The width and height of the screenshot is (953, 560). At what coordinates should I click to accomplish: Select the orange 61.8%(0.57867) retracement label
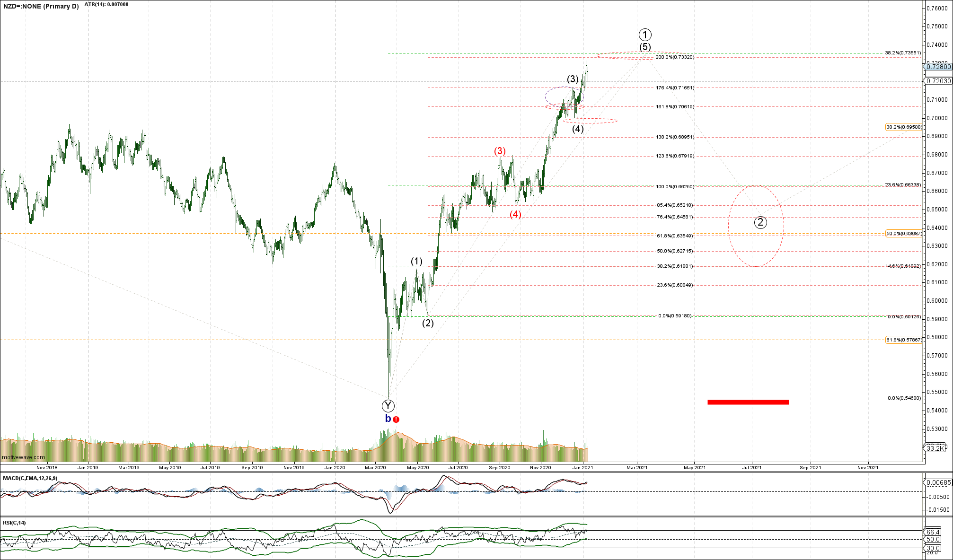tap(904, 340)
